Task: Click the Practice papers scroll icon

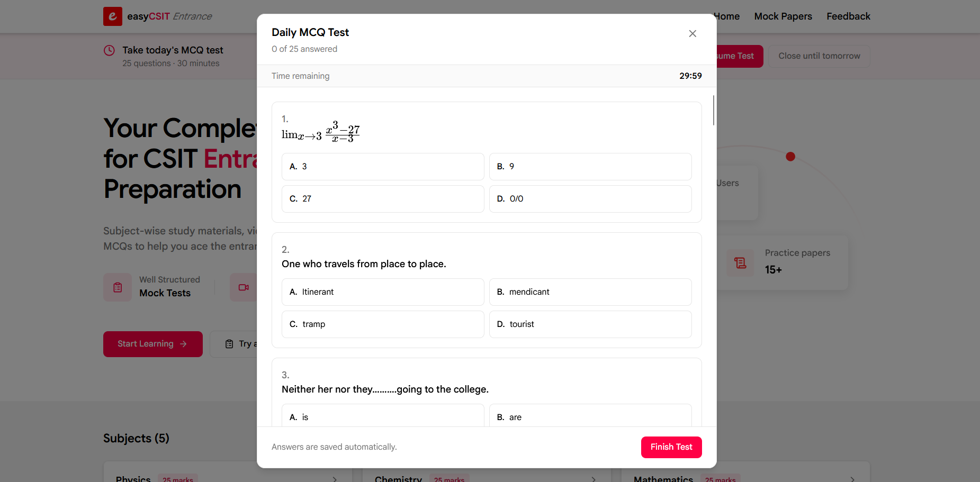Action: click(x=740, y=262)
